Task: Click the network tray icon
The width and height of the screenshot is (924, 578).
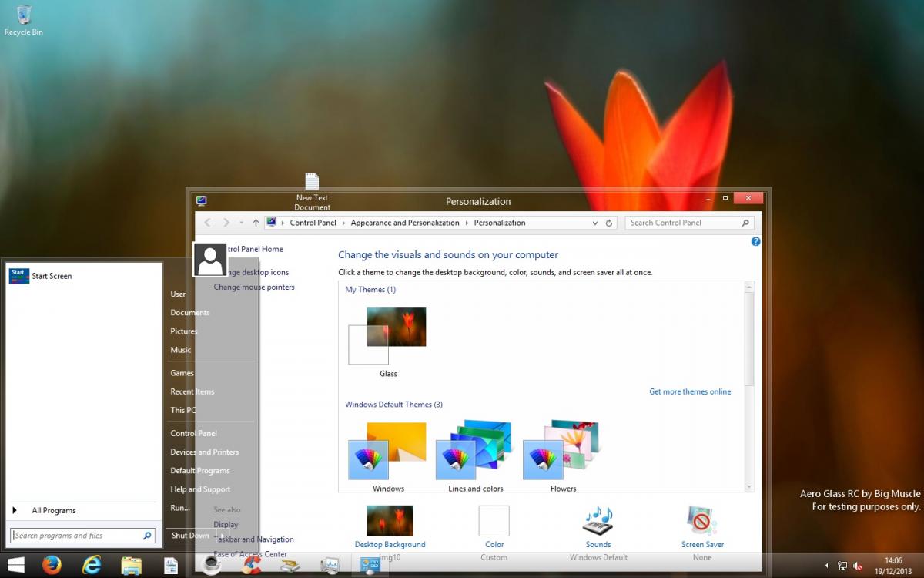Action: [x=843, y=566]
